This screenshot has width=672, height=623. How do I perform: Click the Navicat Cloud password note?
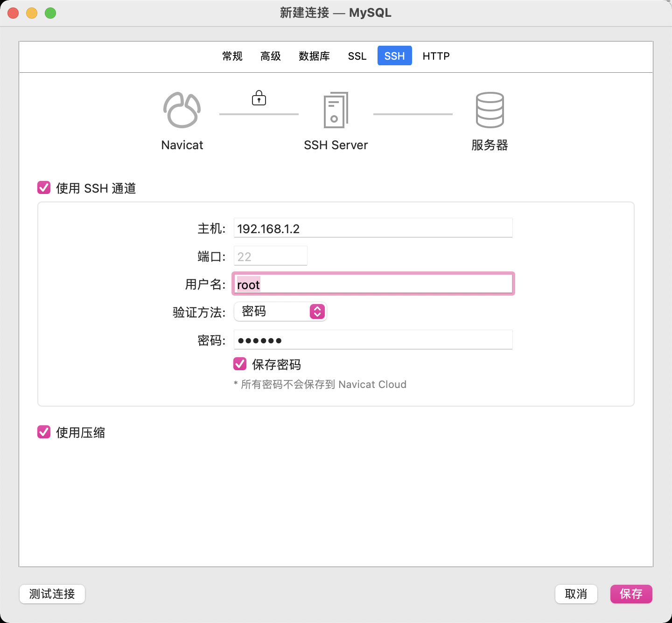[x=320, y=384]
